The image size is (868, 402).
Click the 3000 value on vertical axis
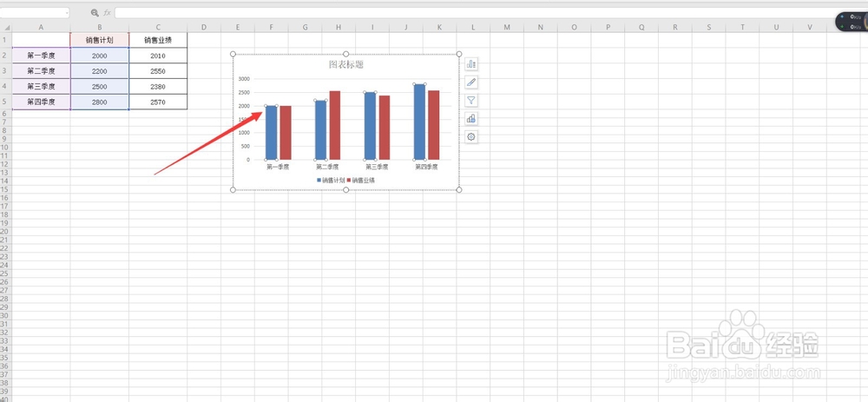244,79
